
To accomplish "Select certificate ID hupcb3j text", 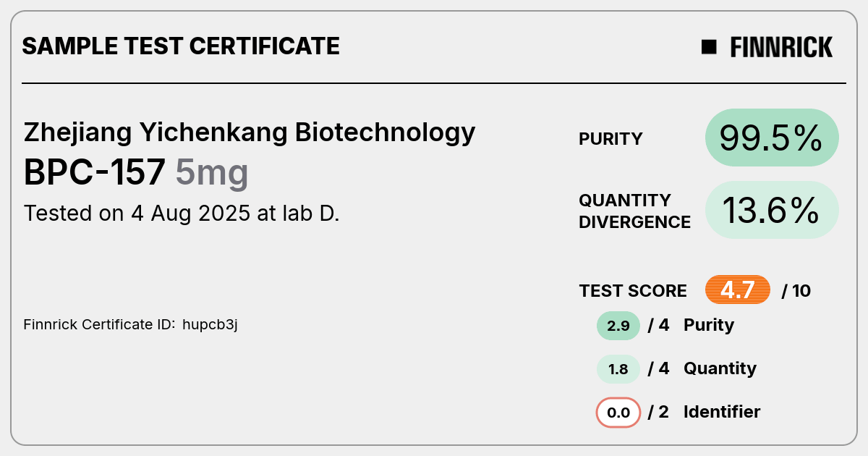I will pos(210,324).
